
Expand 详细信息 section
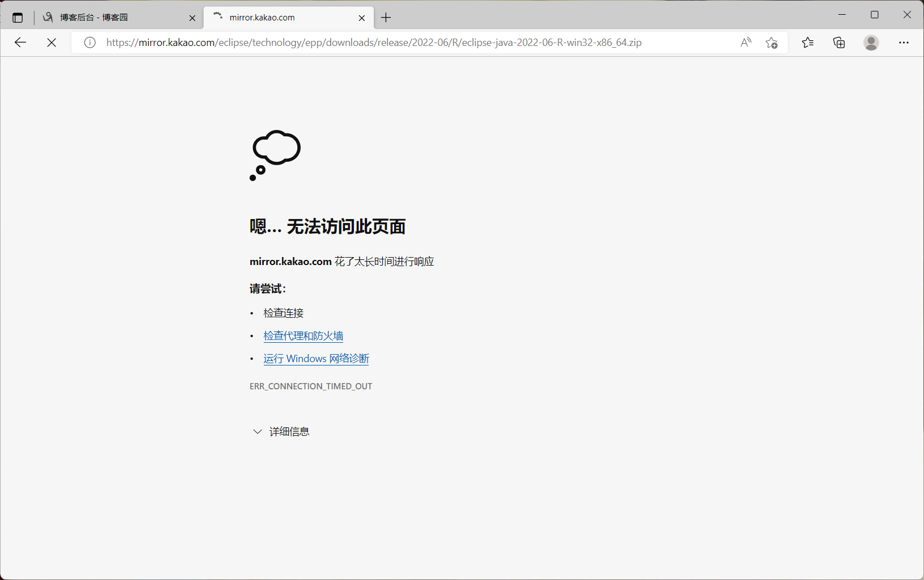point(281,432)
